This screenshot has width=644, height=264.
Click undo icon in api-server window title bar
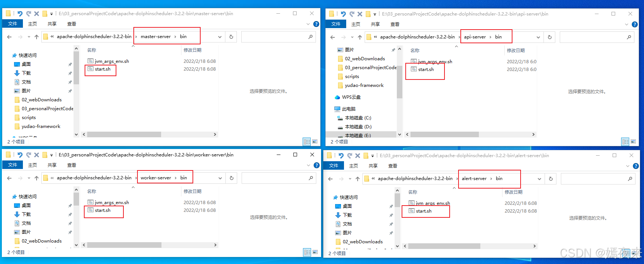click(343, 14)
